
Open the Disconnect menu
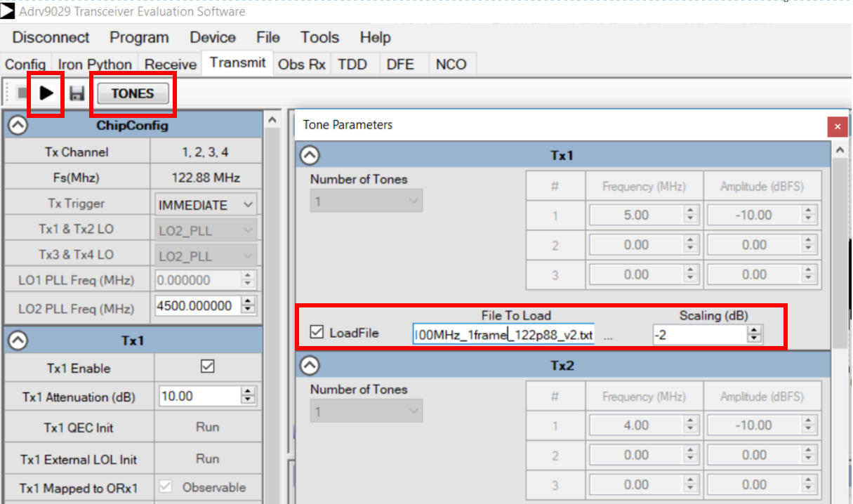click(x=51, y=38)
